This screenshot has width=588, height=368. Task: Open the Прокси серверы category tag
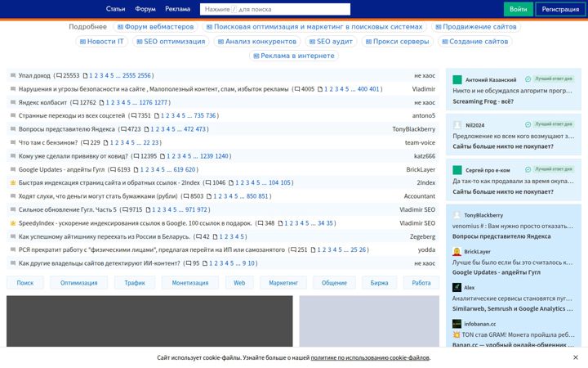(x=397, y=42)
